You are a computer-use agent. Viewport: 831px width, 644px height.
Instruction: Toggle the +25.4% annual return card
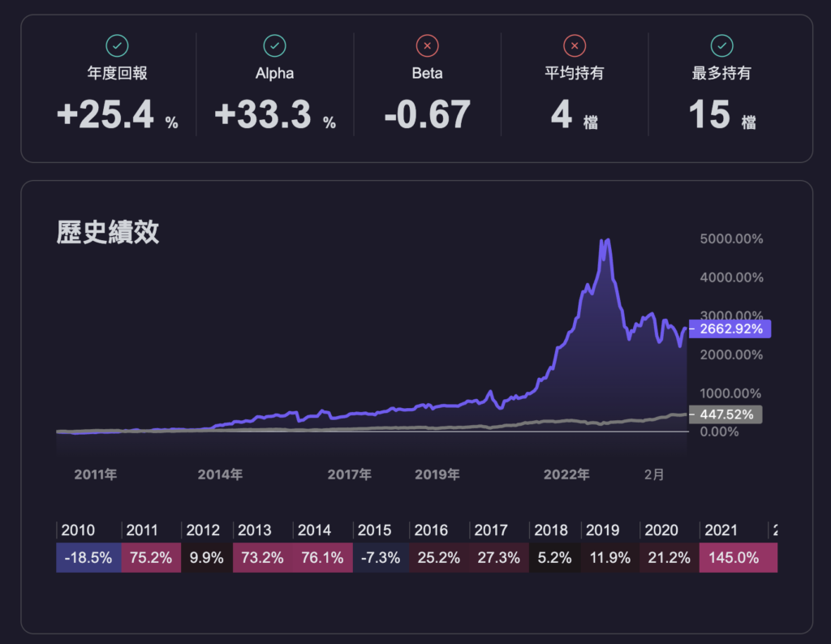[x=116, y=85]
